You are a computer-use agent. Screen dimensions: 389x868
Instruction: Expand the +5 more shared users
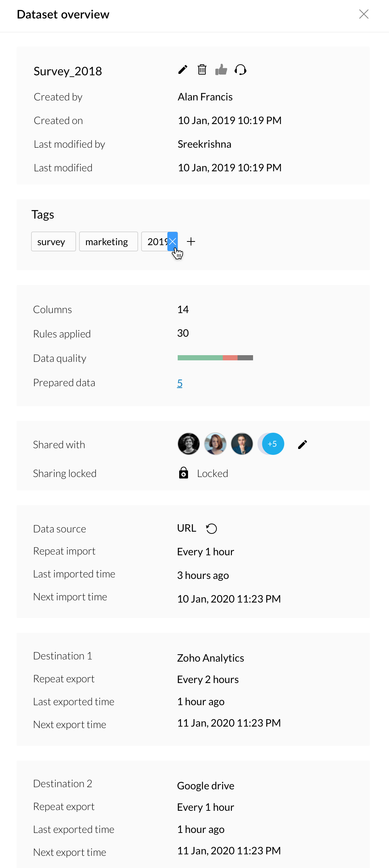pyautogui.click(x=273, y=444)
